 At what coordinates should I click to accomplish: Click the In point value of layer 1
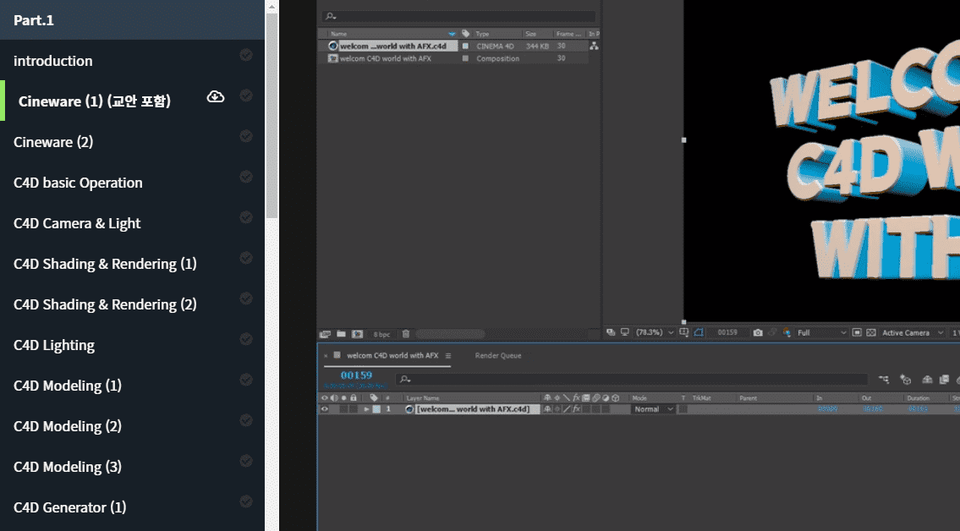(828, 409)
